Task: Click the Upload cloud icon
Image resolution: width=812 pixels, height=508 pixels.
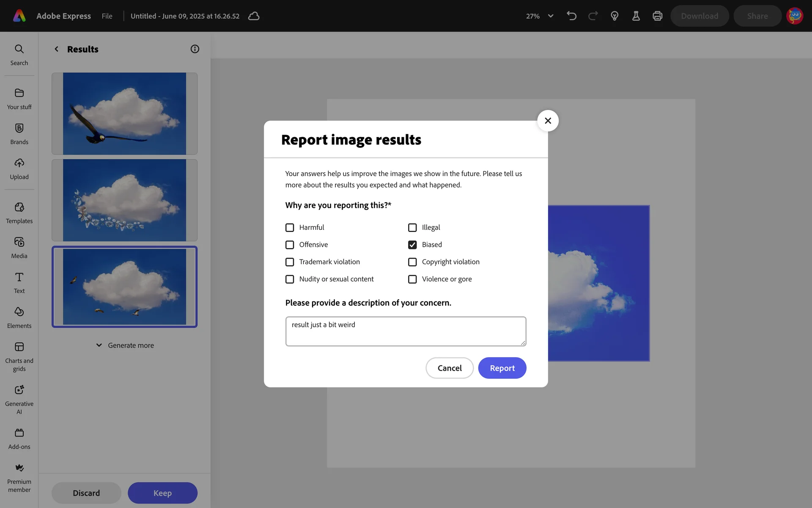Action: 19,163
